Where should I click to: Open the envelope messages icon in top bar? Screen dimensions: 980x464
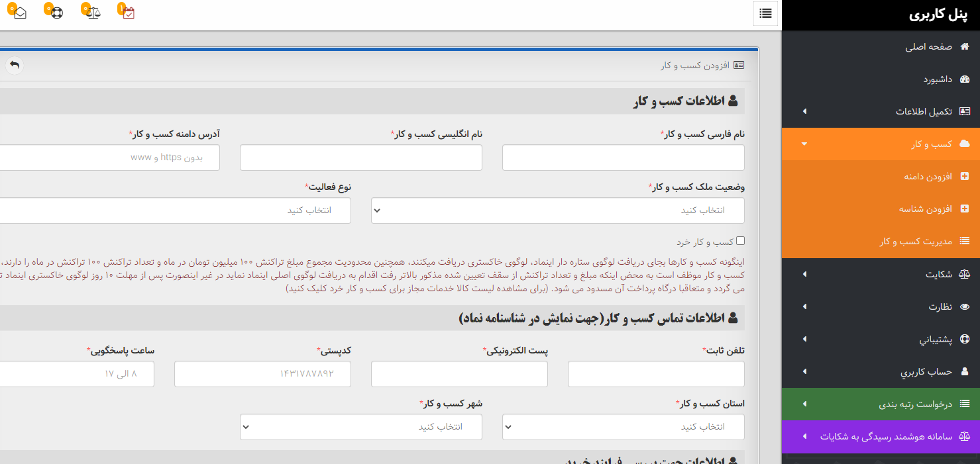click(20, 13)
